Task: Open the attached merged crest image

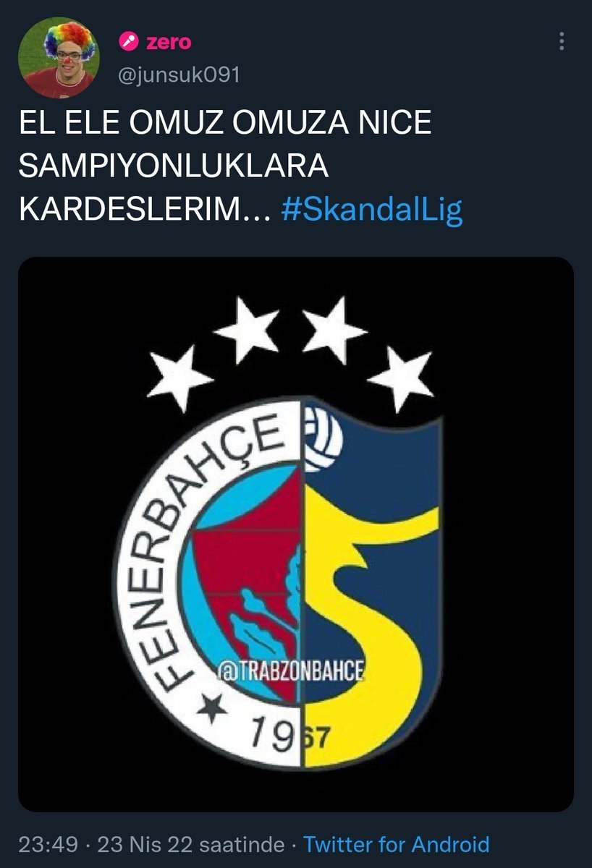Action: pos(296,534)
